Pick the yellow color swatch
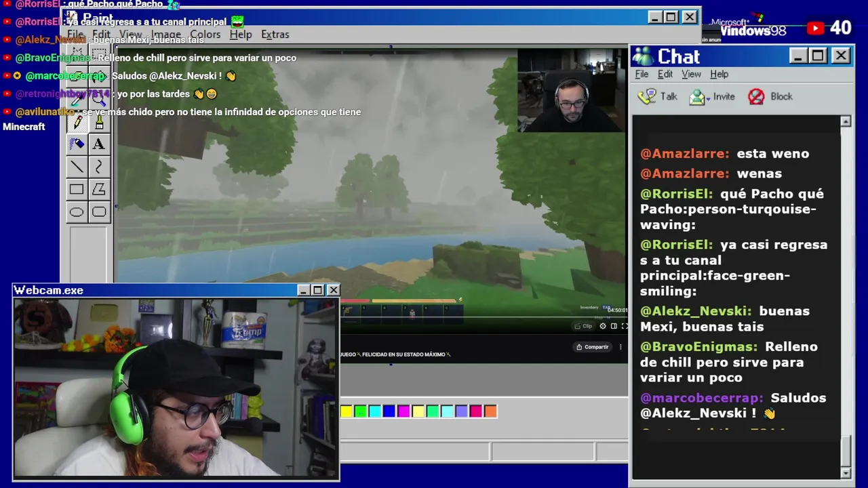The width and height of the screenshot is (868, 488). pos(347,411)
